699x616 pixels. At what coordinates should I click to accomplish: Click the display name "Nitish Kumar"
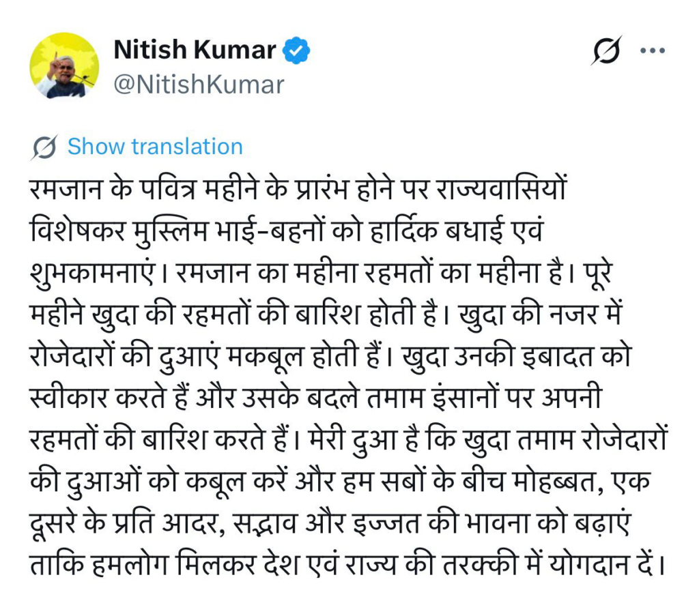coord(195,50)
